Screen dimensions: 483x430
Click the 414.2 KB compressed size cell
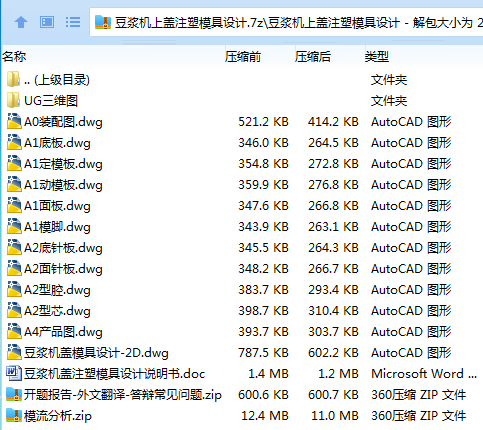point(333,122)
